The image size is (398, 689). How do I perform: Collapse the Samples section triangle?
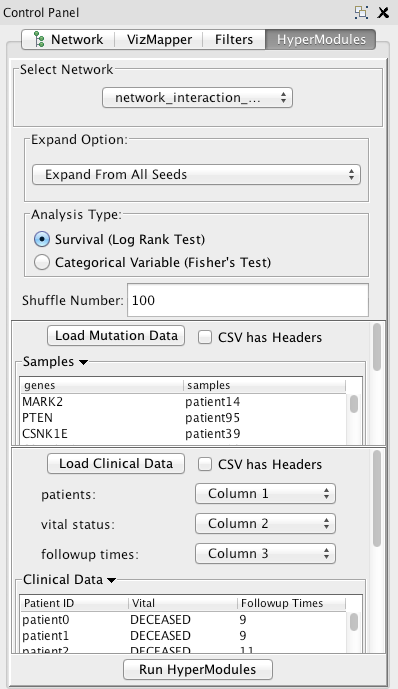tap(83, 362)
